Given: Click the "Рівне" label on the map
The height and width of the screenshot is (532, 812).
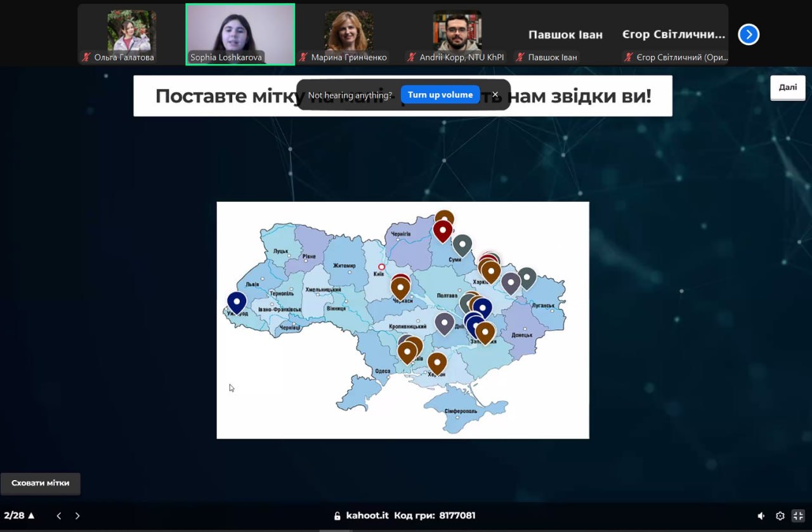Looking at the screenshot, I should click(x=309, y=256).
